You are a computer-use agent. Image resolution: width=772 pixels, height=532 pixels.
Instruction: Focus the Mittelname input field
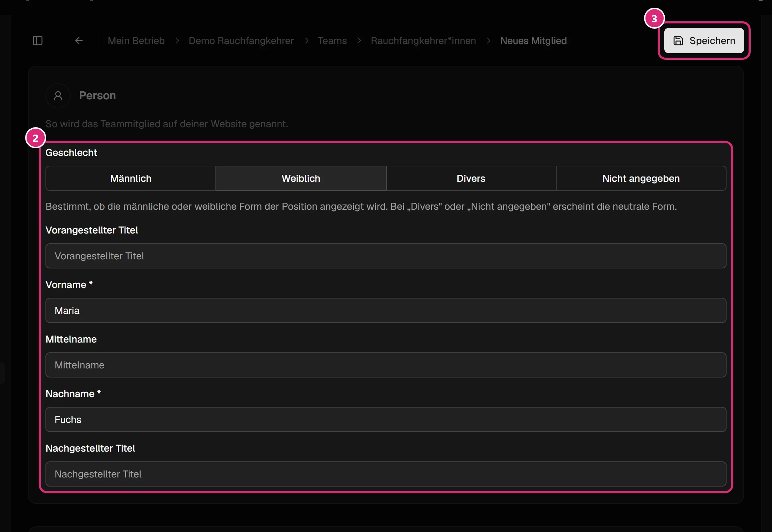(x=386, y=365)
